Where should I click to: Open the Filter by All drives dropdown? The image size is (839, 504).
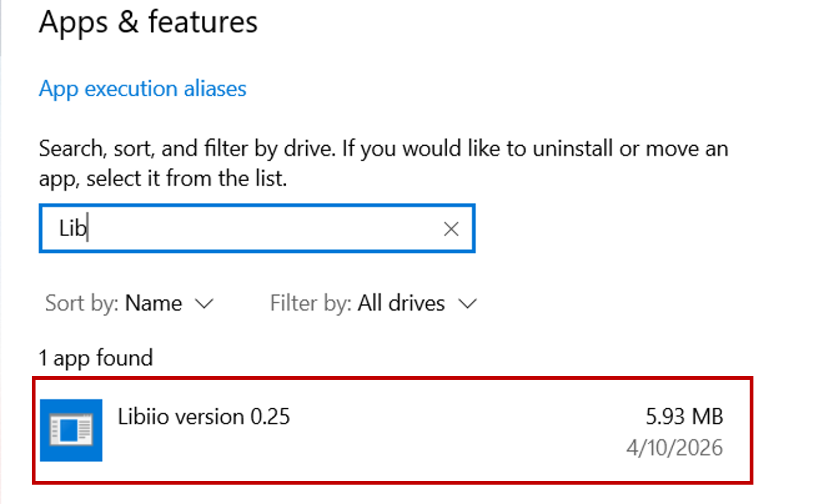pos(373,303)
